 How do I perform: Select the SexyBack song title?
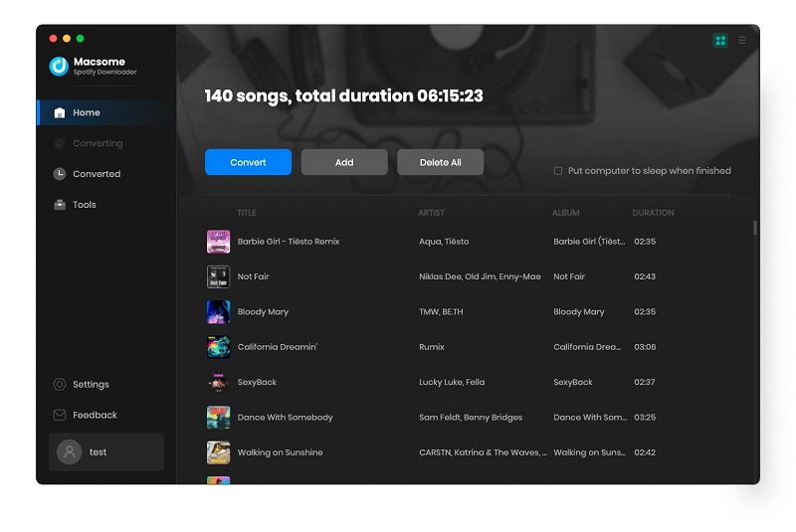257,383
